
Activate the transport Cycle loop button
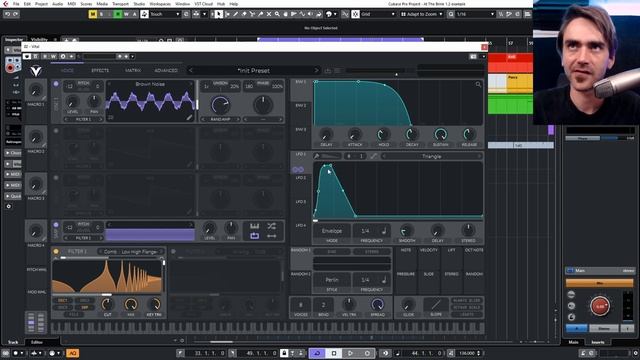point(317,353)
